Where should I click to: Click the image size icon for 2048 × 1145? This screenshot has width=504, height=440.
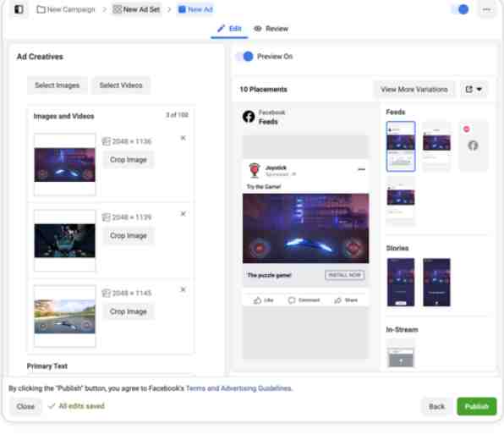106,293
